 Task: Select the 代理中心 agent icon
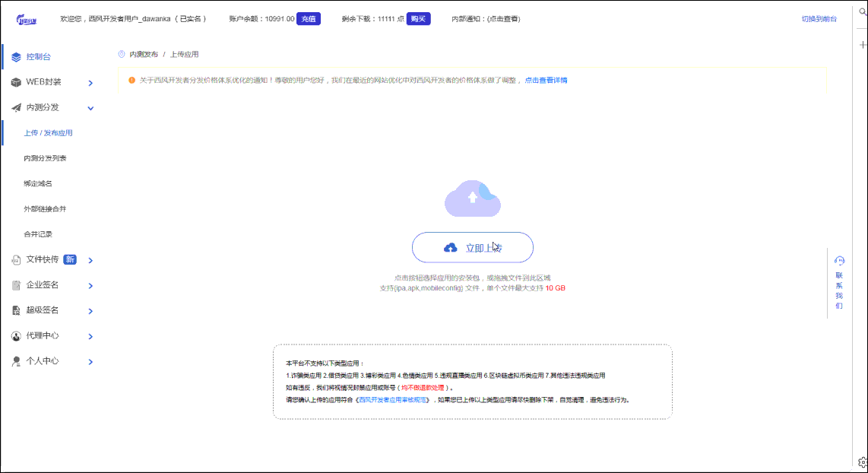pos(15,335)
